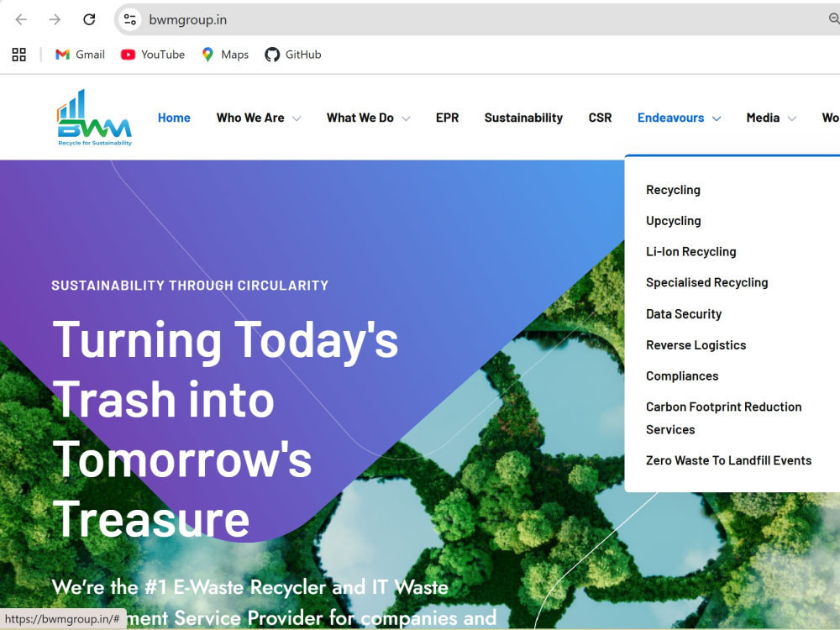Click the browser forward arrow

55,20
